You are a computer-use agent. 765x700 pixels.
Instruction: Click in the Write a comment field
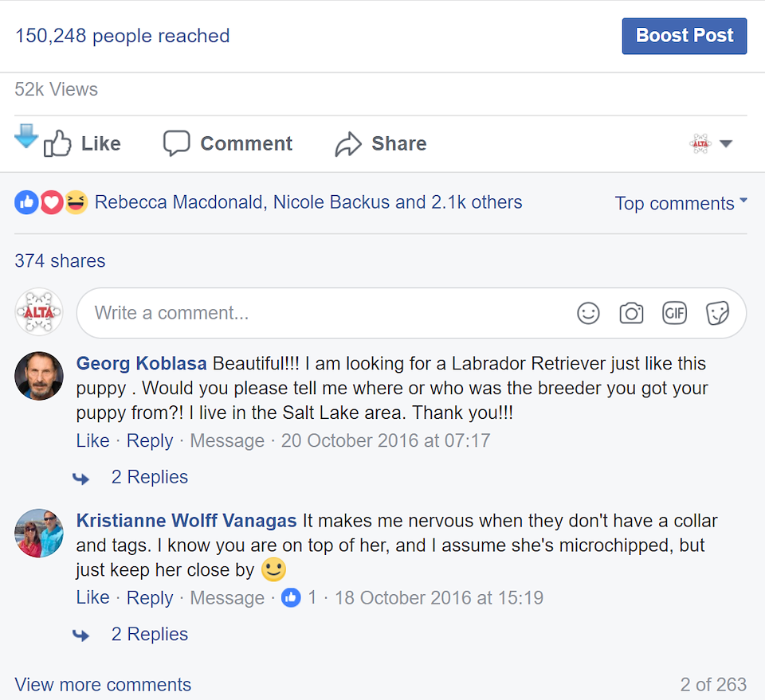pyautogui.click(x=319, y=314)
